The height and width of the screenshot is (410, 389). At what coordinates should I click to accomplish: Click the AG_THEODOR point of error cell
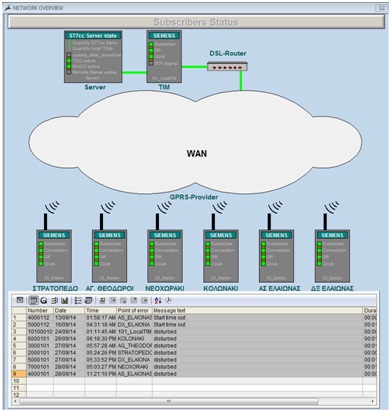click(x=134, y=346)
